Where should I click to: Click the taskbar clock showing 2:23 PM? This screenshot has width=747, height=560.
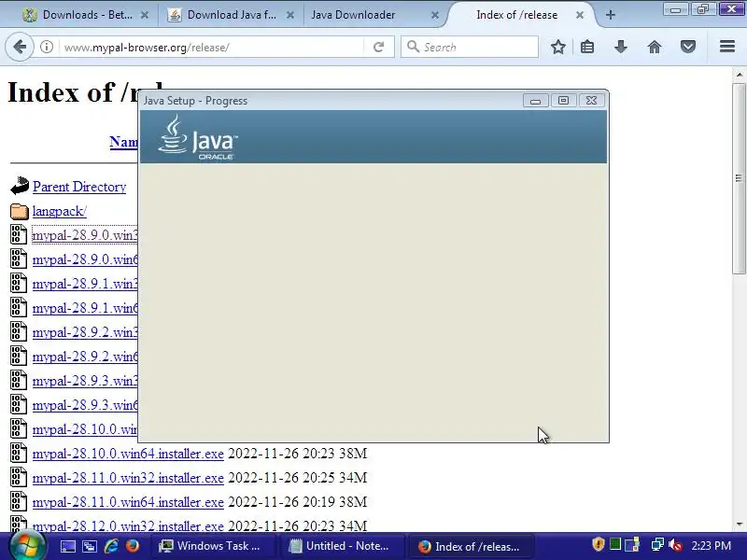point(711,545)
